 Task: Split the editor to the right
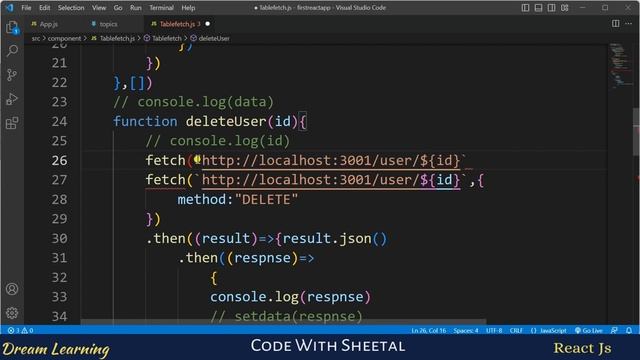pyautogui.click(x=616, y=24)
